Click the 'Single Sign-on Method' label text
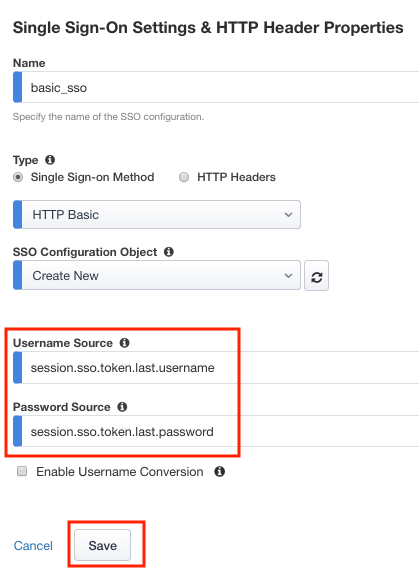The image size is (419, 577). point(92,177)
